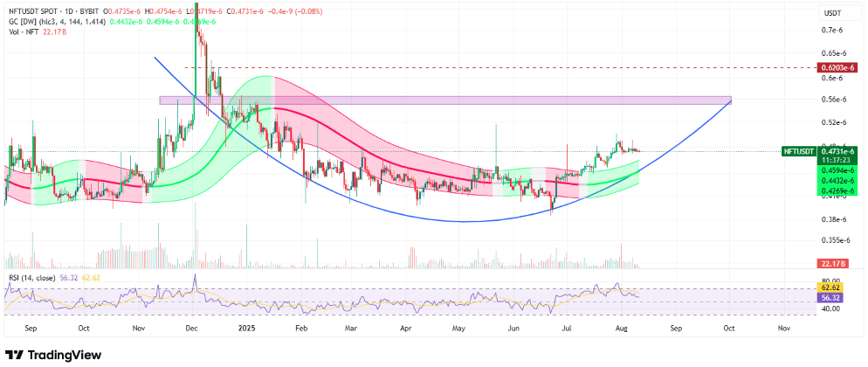Viewport: 868px width, 367px height.
Task: Click the 0.7e-6 price scale tick
Action: click(x=833, y=31)
